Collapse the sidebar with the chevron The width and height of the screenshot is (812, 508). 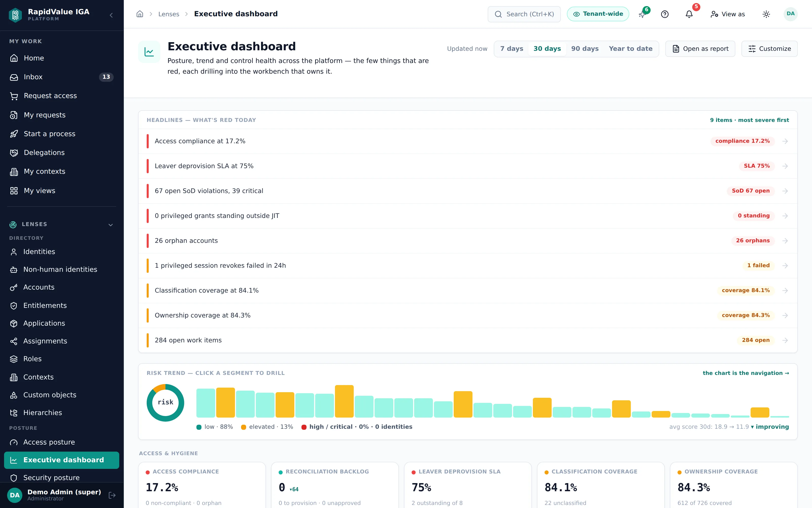pyautogui.click(x=111, y=15)
